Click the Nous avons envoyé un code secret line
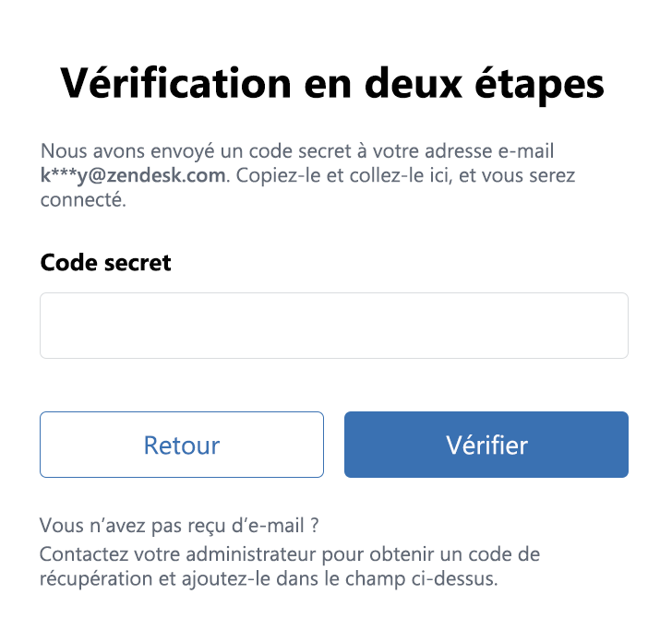 click(297, 150)
